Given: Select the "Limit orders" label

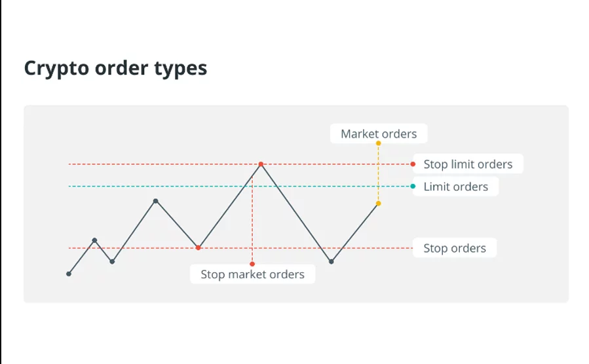Looking at the screenshot, I should tap(455, 187).
